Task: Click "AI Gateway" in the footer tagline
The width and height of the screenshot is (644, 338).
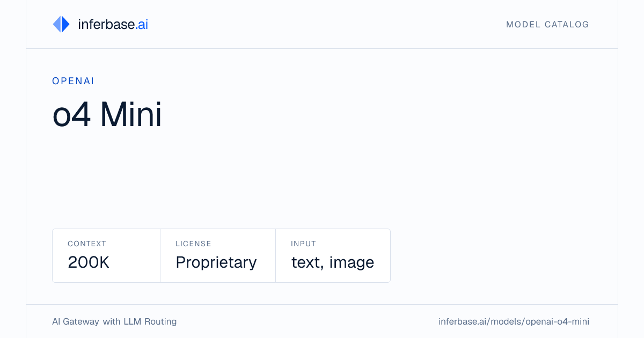Action: (76, 321)
